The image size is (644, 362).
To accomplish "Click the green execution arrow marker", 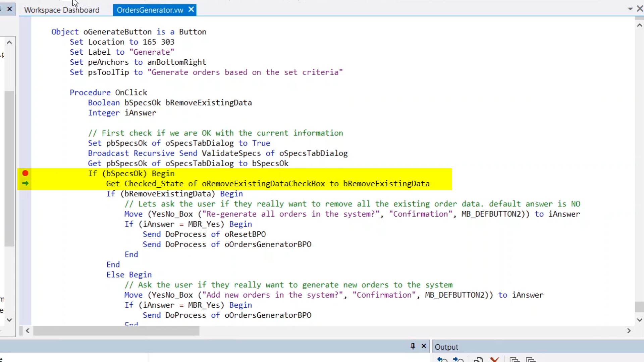I will (x=25, y=183).
